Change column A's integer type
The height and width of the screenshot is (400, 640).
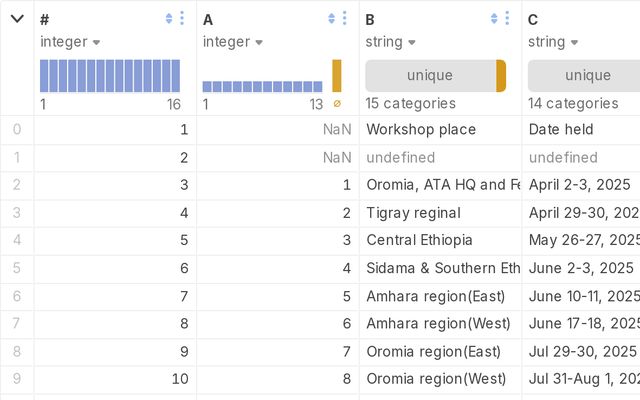pyautogui.click(x=232, y=42)
